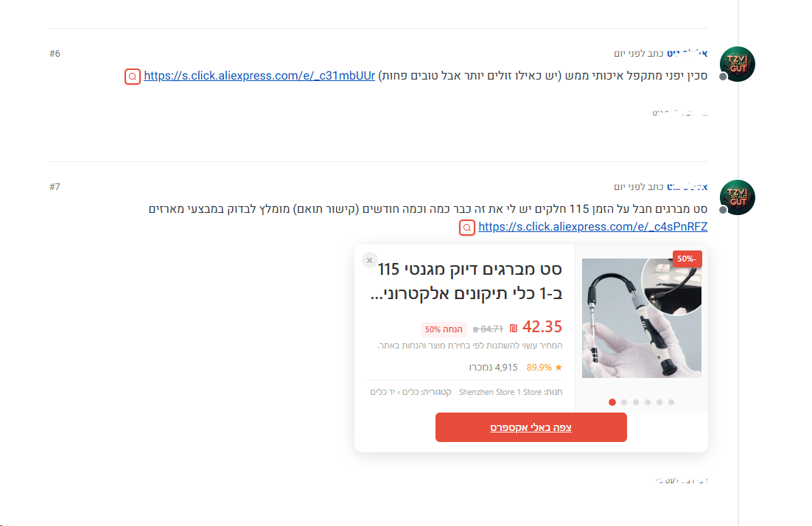Click the product title of the 115-piece screwdriver set
This screenshot has width=812, height=526.
[x=466, y=281]
